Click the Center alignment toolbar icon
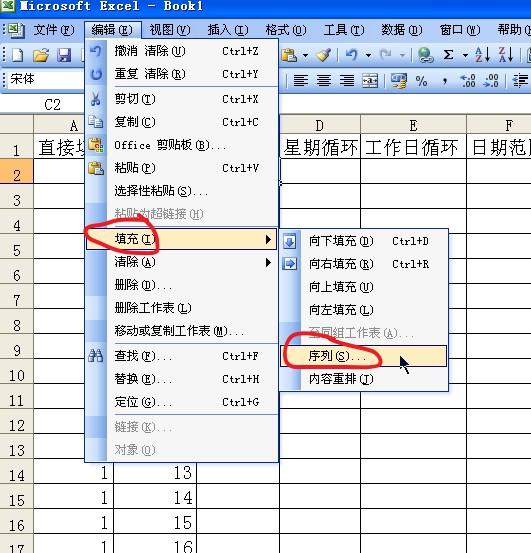This screenshot has height=553, width=531. [324, 81]
